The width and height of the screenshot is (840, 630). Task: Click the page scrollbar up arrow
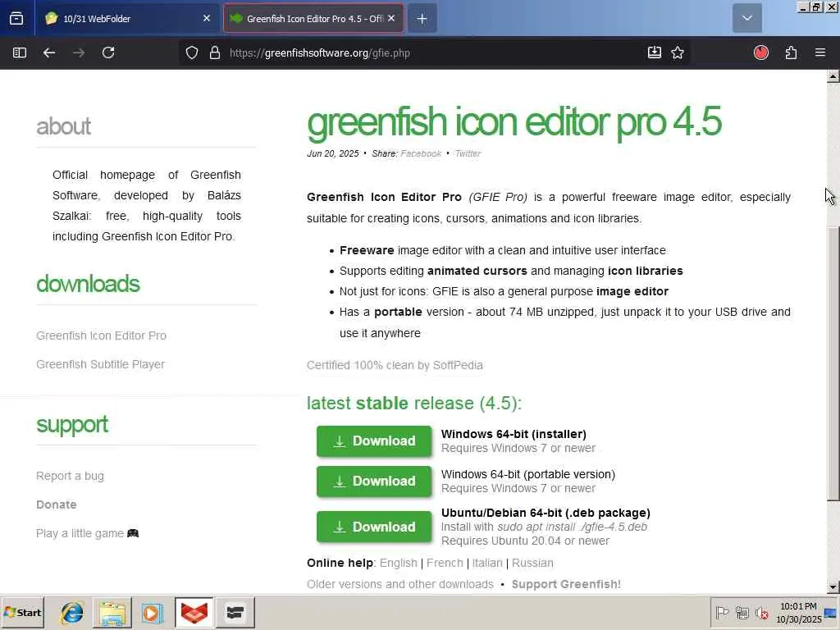833,76
